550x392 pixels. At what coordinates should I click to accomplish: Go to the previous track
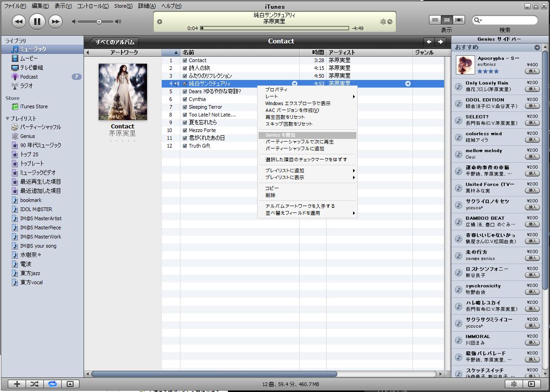(19, 21)
